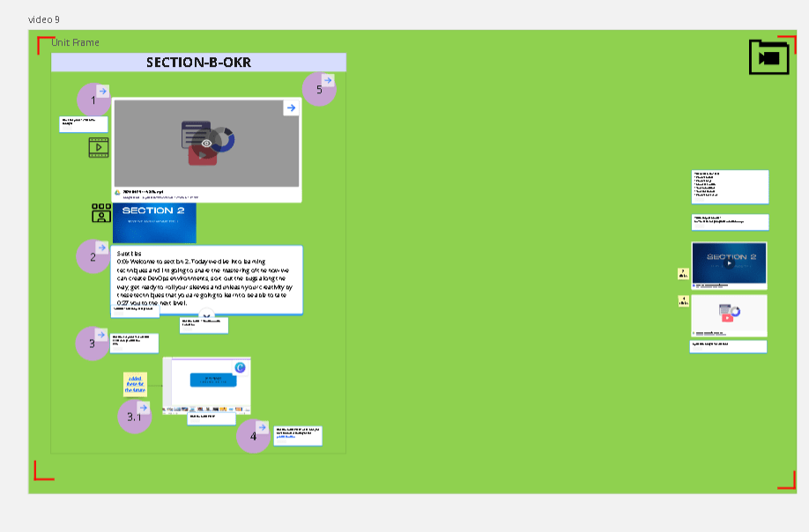
Task: Select the blue SECTION 2 slide image
Action: tap(154, 223)
